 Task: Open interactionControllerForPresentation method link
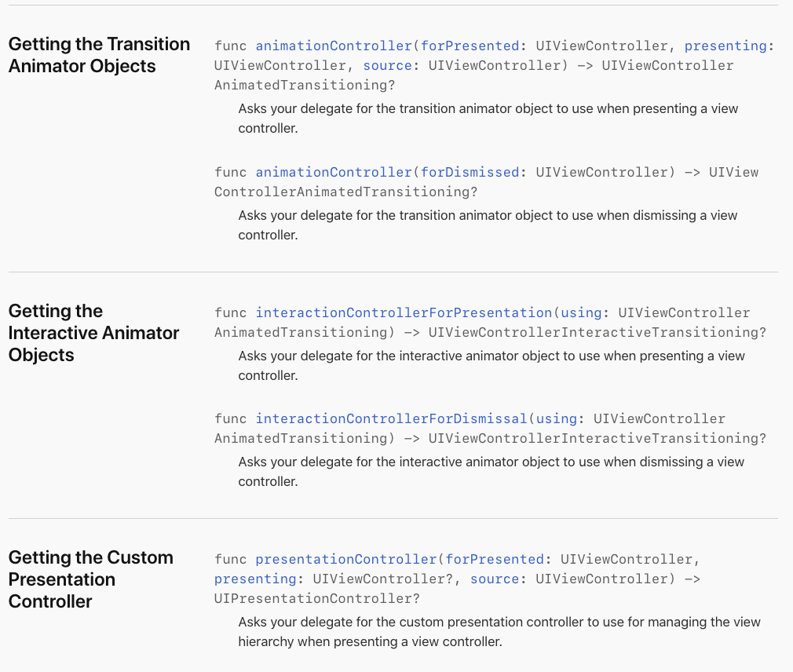(x=404, y=313)
